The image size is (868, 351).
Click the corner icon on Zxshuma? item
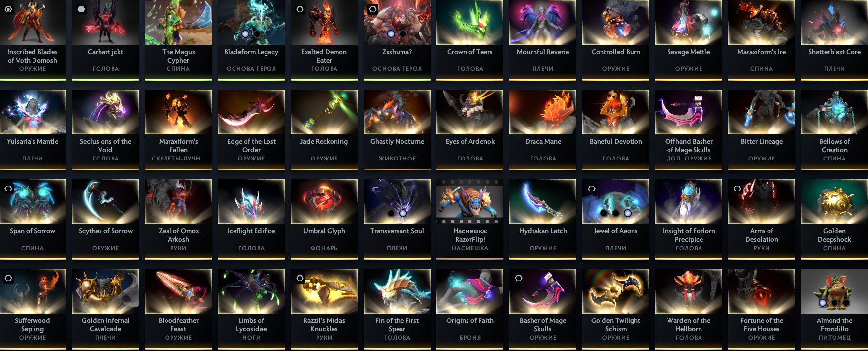coord(373,9)
